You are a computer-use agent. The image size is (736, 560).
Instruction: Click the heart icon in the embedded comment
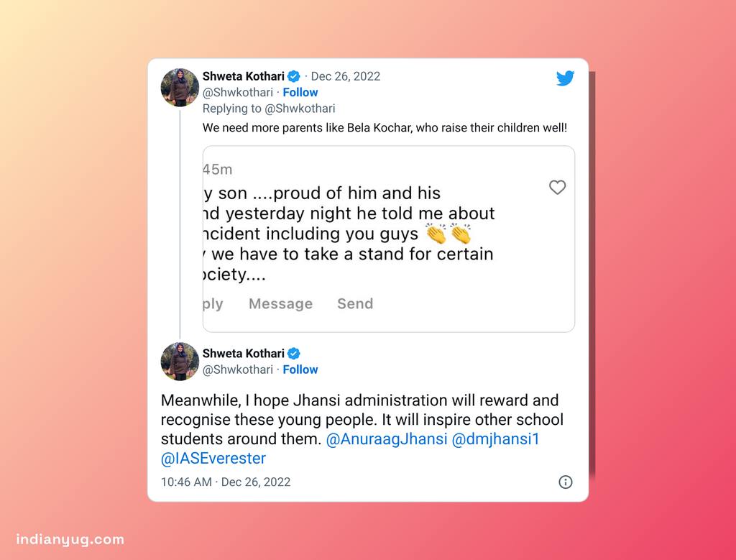[557, 188]
